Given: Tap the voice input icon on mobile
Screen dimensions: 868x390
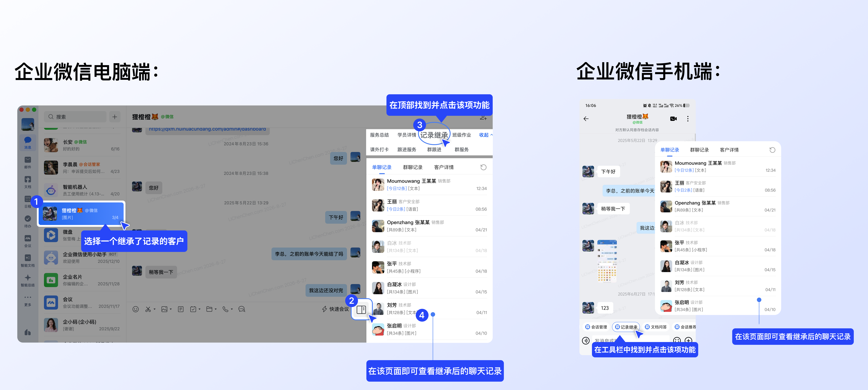Looking at the screenshot, I should (x=586, y=340).
